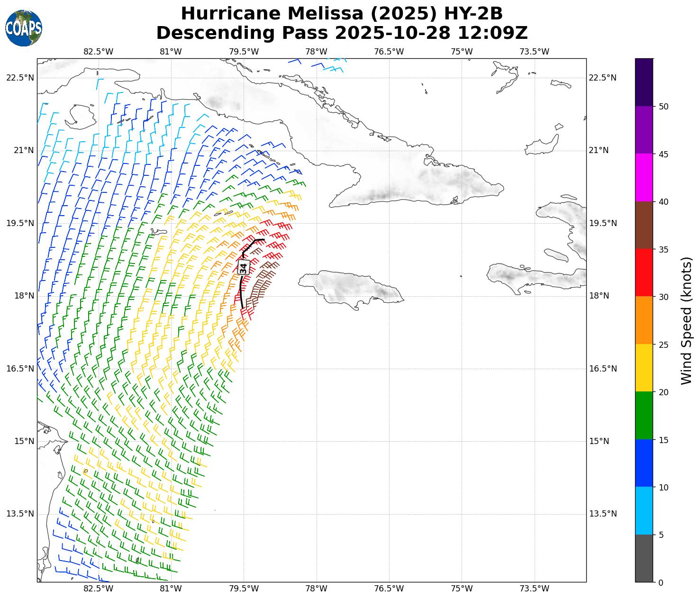Click the orange 25–30 knot colorbar segment
700x599 pixels.
[x=644, y=320]
